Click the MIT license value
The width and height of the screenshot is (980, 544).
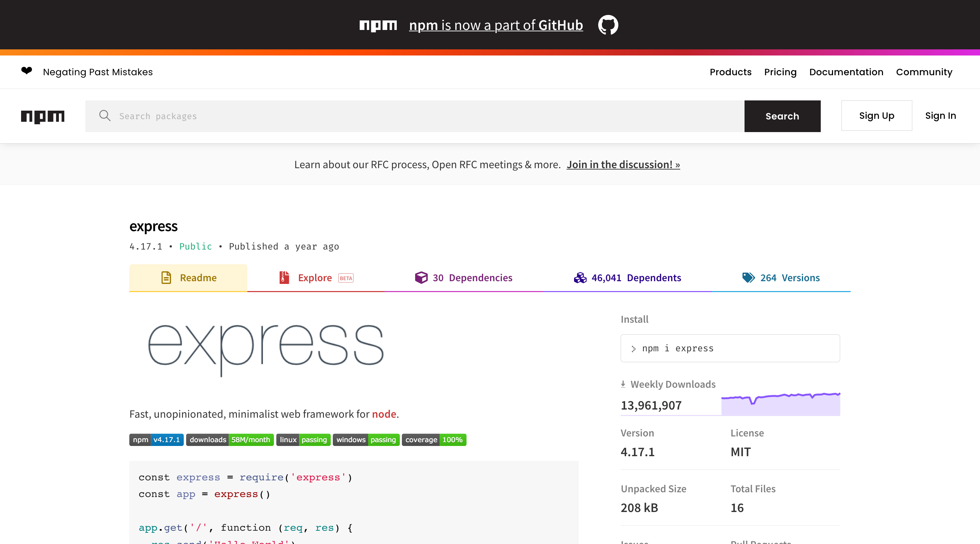(x=741, y=452)
